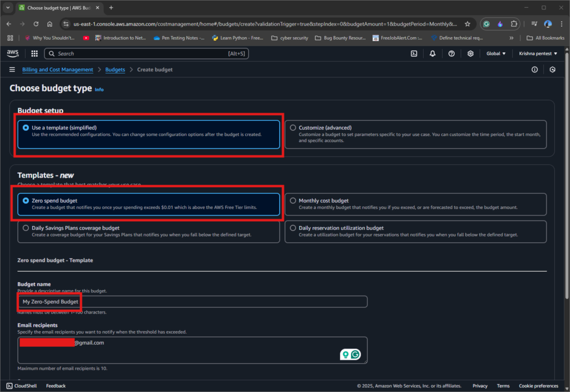The height and width of the screenshot is (392, 570).
Task: Open the Learn Python bookmark
Action: pyautogui.click(x=238, y=38)
